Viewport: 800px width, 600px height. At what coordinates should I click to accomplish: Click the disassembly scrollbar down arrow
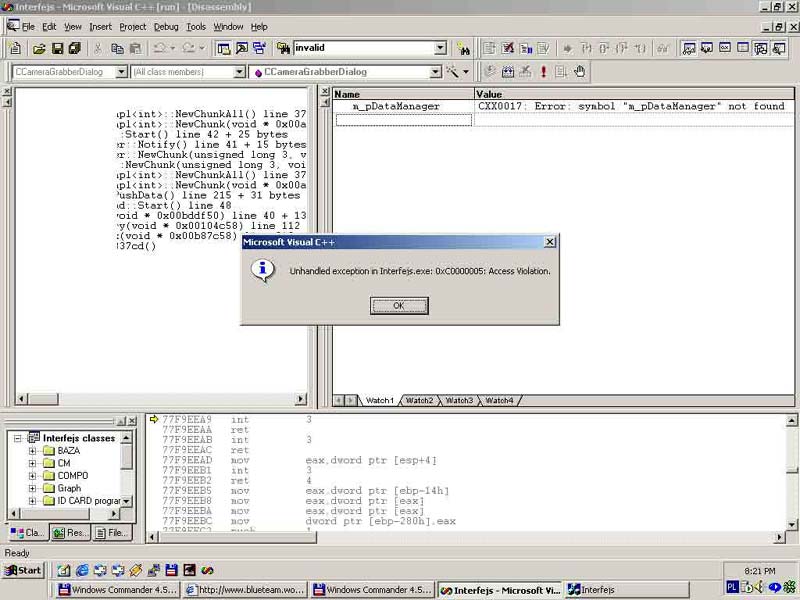coord(791,524)
